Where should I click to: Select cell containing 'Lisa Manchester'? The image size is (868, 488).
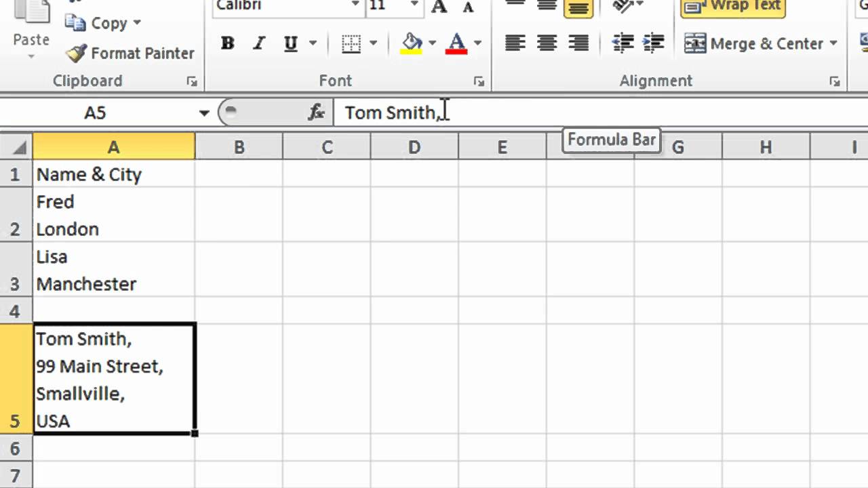tap(114, 270)
